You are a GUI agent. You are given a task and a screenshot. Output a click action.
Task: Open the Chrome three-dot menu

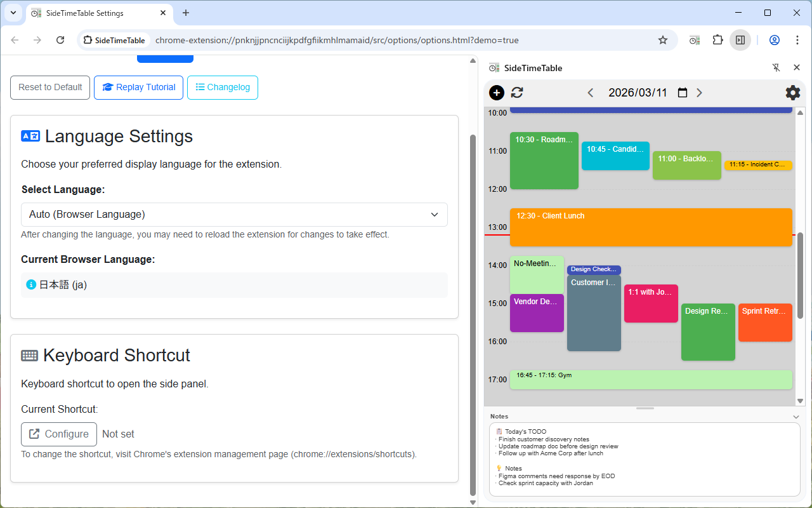click(x=797, y=40)
